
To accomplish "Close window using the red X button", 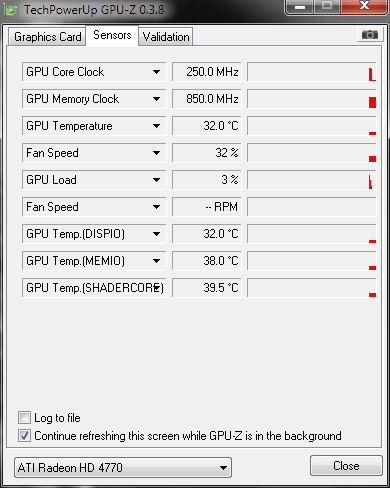I will pyautogui.click(x=364, y=6).
